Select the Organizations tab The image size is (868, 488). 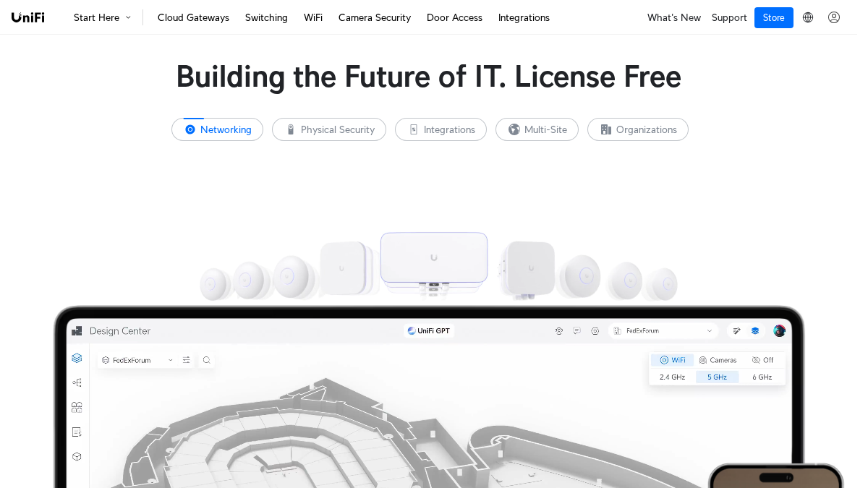pyautogui.click(x=638, y=129)
